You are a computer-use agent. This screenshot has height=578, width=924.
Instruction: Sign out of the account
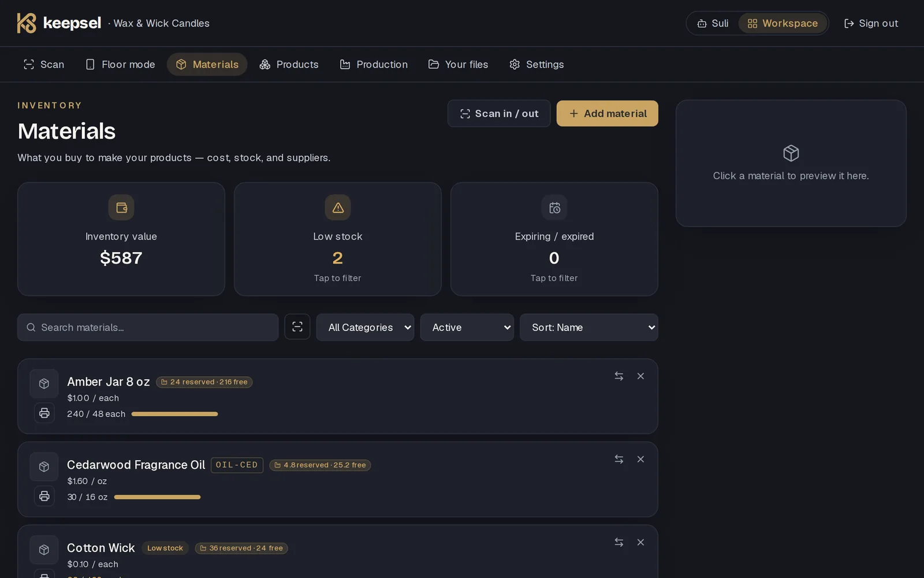click(x=871, y=24)
